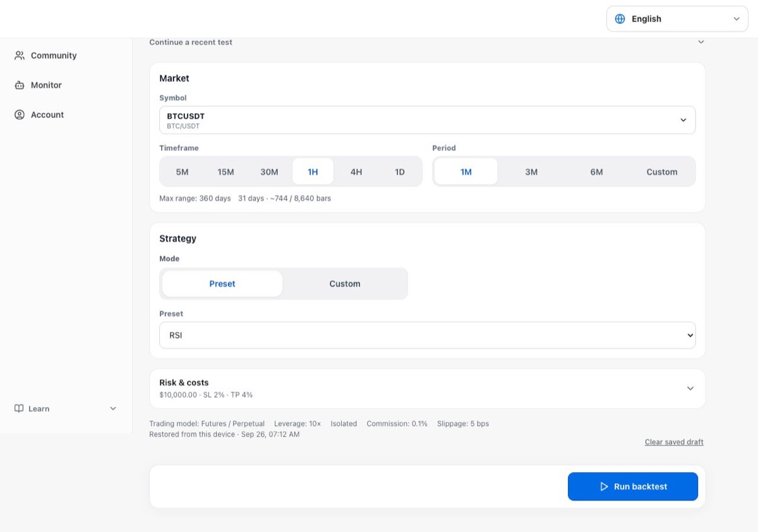Click the play icon on Run backtest

(604, 487)
